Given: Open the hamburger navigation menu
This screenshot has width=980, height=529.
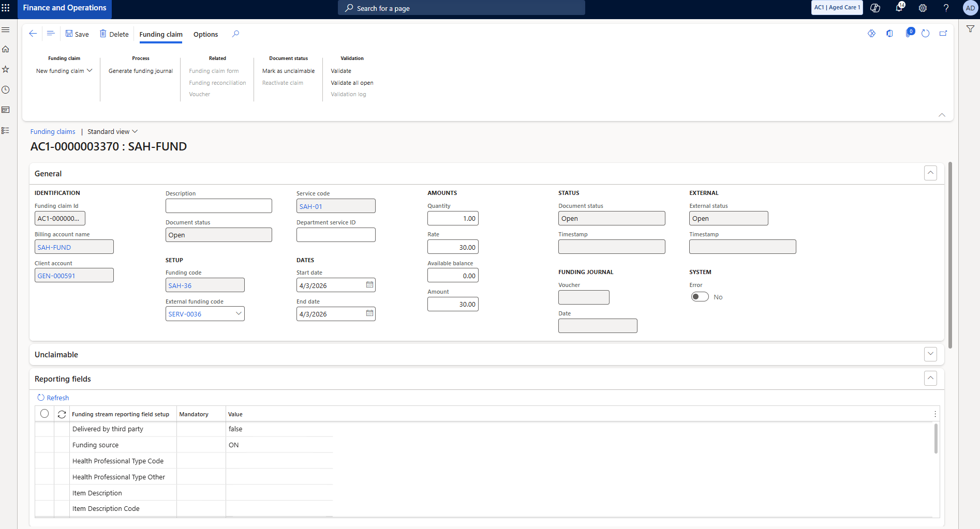Looking at the screenshot, I should pyautogui.click(x=6, y=30).
